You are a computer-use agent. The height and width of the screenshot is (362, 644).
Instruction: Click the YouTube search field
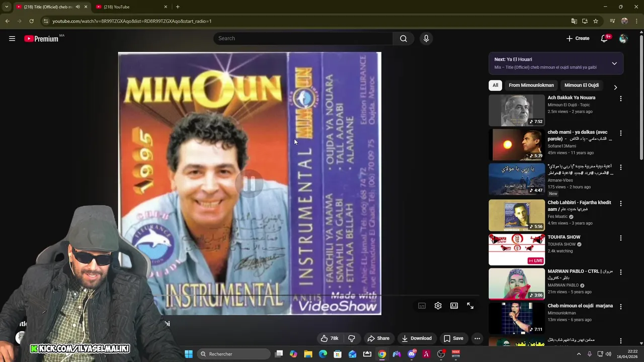[303, 38]
